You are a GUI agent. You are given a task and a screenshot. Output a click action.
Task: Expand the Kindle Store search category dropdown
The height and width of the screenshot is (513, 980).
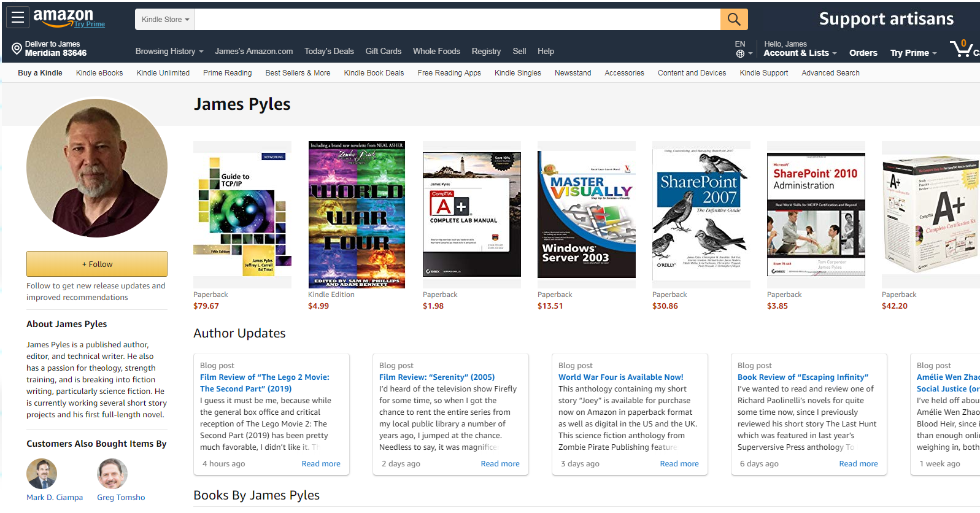click(165, 20)
